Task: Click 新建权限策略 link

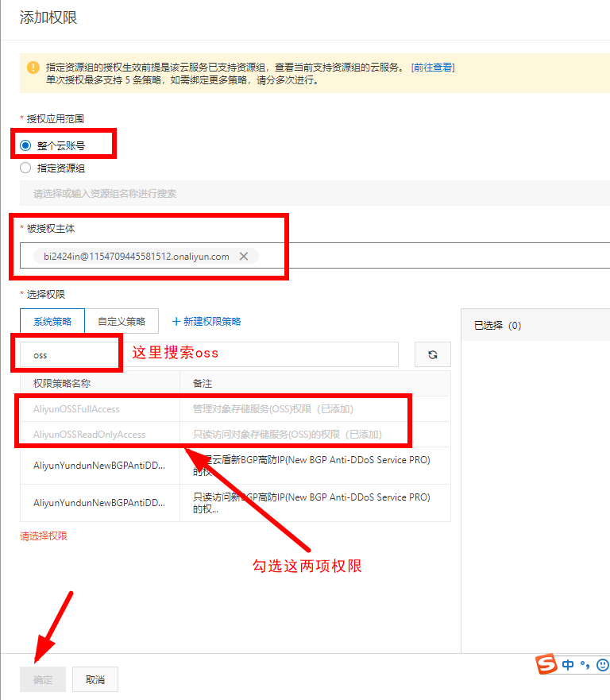Action: (x=207, y=322)
